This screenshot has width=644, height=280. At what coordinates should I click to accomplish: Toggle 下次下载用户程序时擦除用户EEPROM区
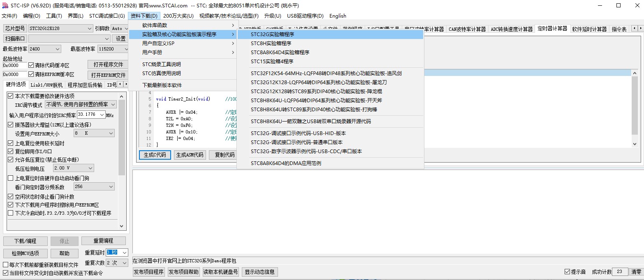(x=11, y=205)
